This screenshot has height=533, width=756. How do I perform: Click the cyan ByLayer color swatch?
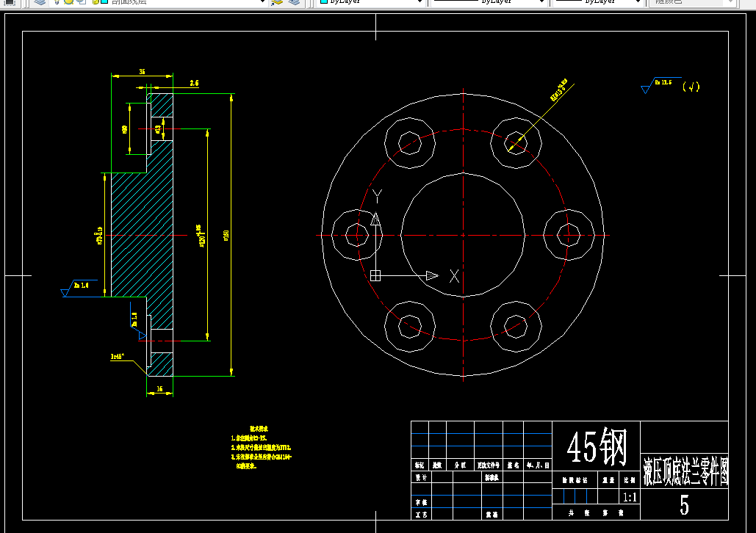click(x=324, y=1)
